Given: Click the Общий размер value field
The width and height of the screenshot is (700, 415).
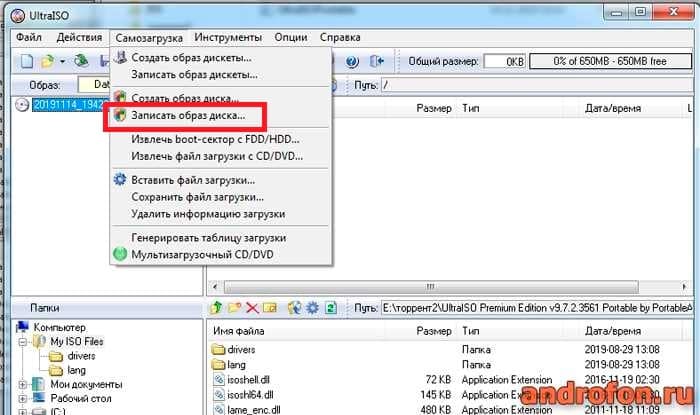Looking at the screenshot, I should click(505, 62).
